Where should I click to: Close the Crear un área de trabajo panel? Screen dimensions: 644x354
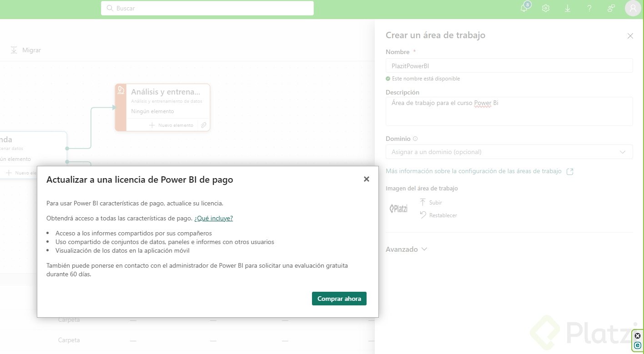630,36
